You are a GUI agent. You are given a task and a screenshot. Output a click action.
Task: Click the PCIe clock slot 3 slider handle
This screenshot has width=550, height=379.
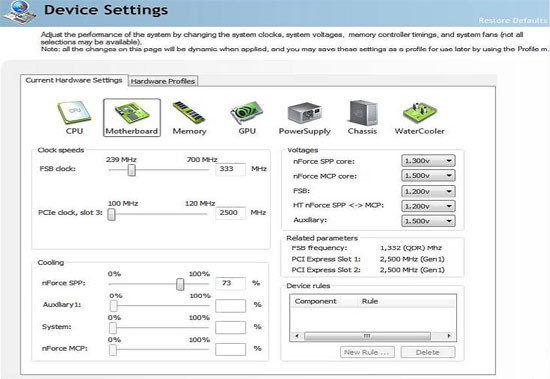click(x=112, y=214)
